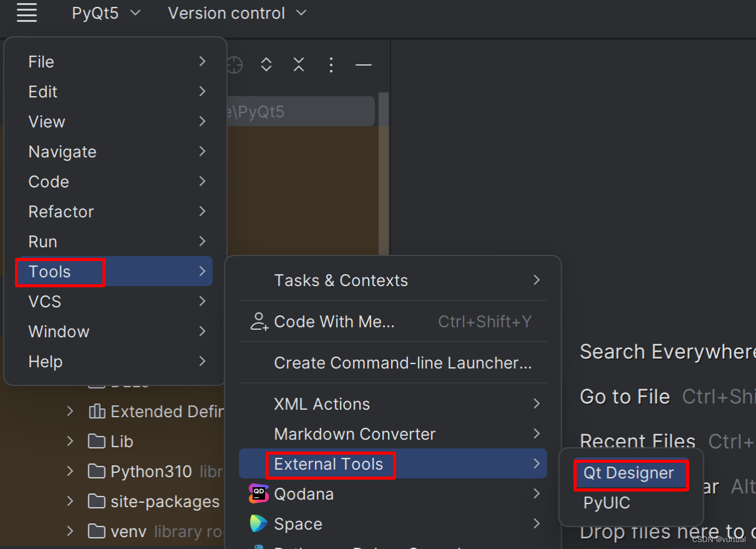756x549 pixels.
Task: Open the Qodana submenu
Action: click(x=393, y=494)
